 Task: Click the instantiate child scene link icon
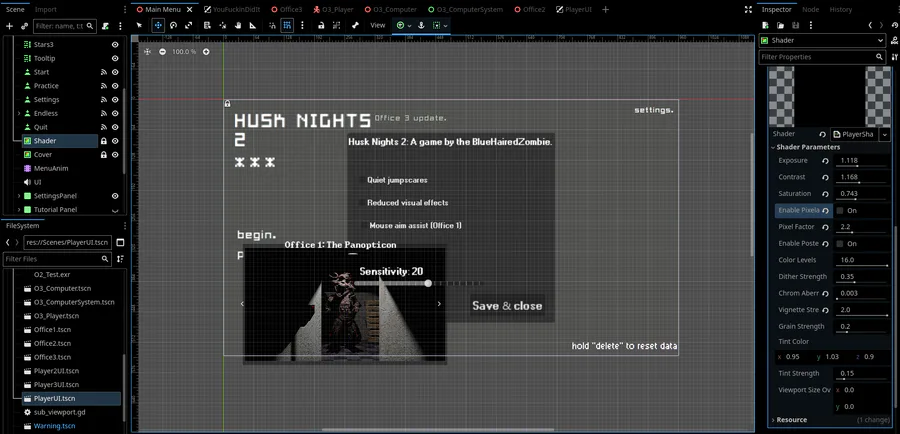point(24,26)
